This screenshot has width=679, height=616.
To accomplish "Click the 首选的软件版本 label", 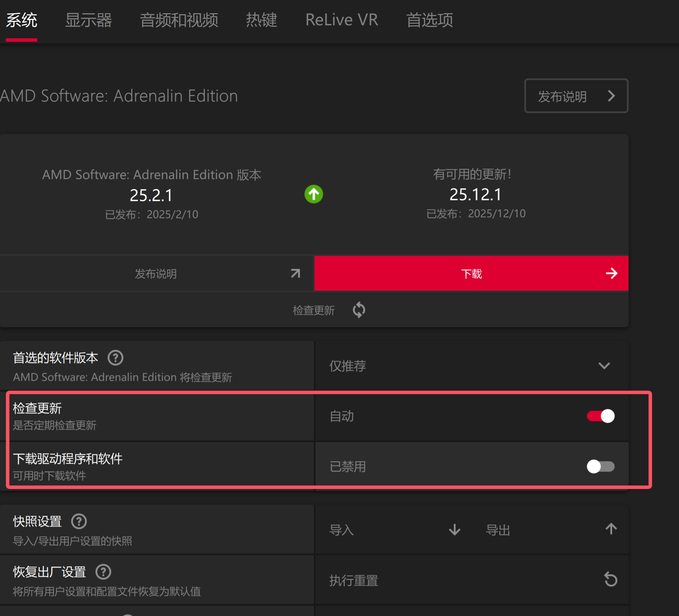I will pyautogui.click(x=56, y=358).
